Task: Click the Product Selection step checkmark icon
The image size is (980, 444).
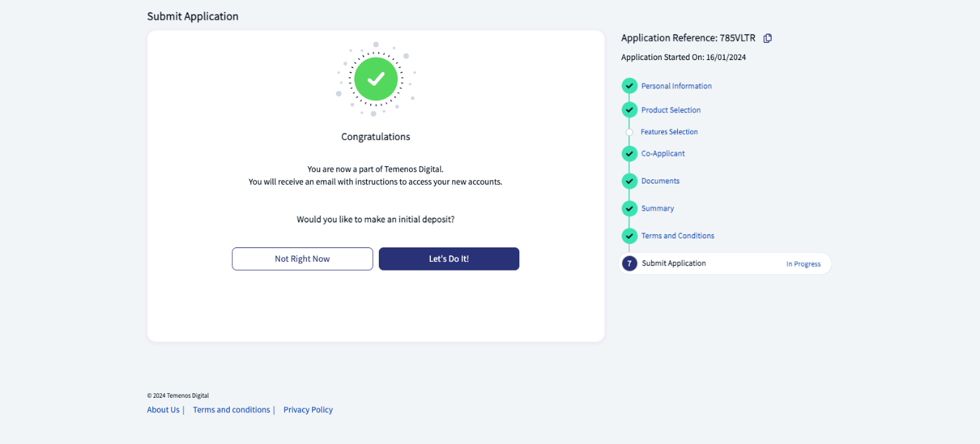Action: click(x=629, y=110)
